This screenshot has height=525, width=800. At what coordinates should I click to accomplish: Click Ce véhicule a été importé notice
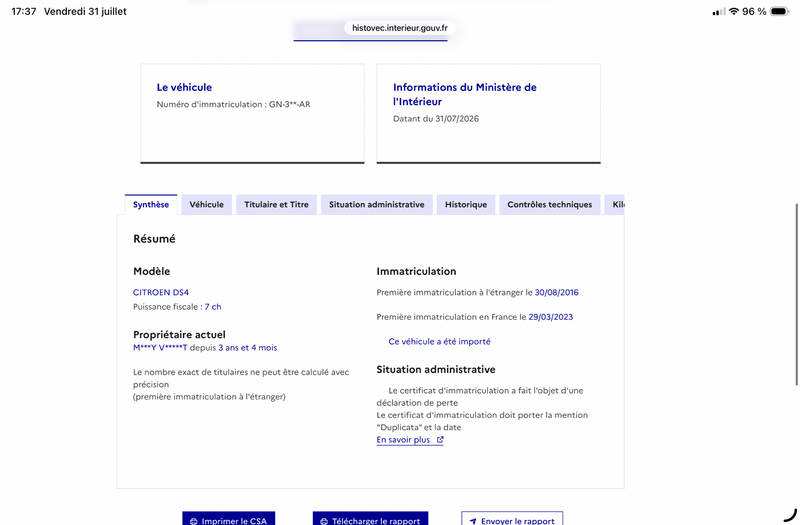(439, 341)
